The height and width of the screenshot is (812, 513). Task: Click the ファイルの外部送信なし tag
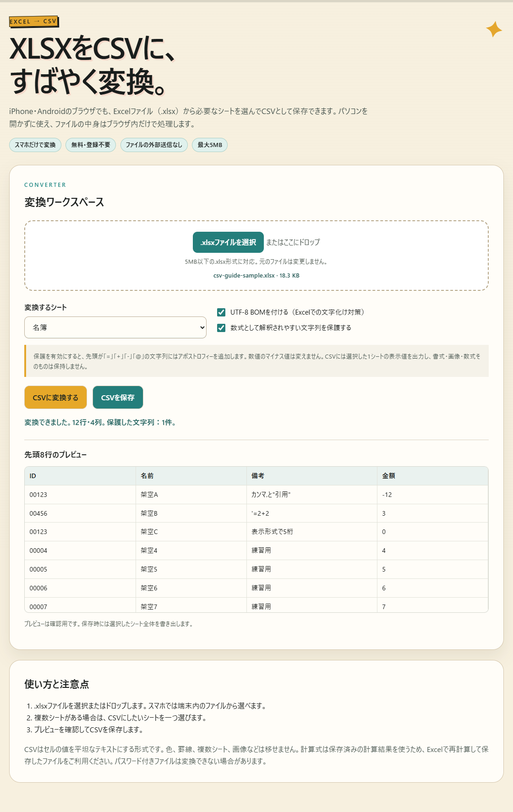point(154,145)
